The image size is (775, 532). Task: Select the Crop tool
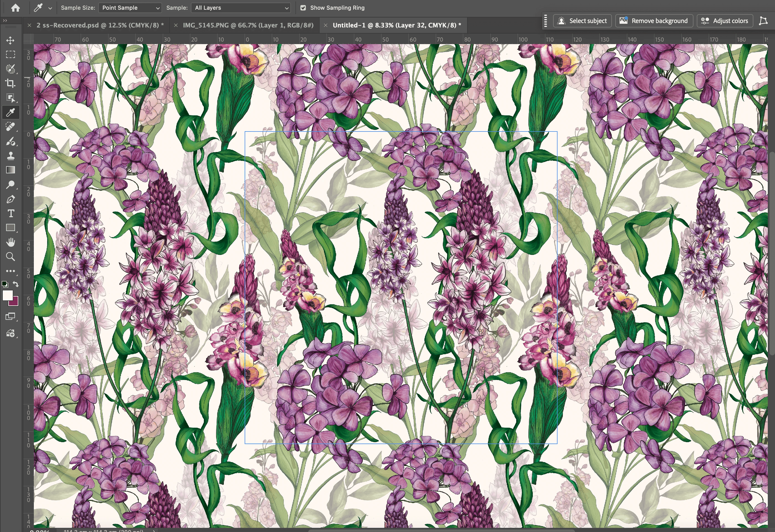(10, 83)
